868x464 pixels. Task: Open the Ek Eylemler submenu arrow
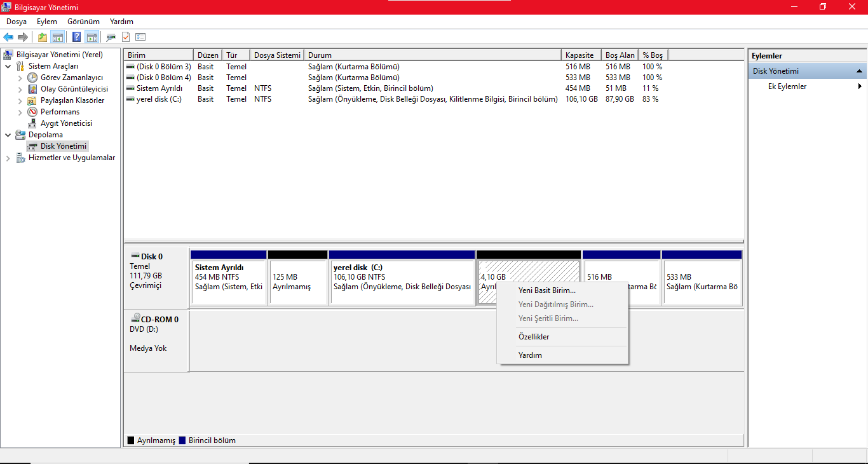coord(860,86)
